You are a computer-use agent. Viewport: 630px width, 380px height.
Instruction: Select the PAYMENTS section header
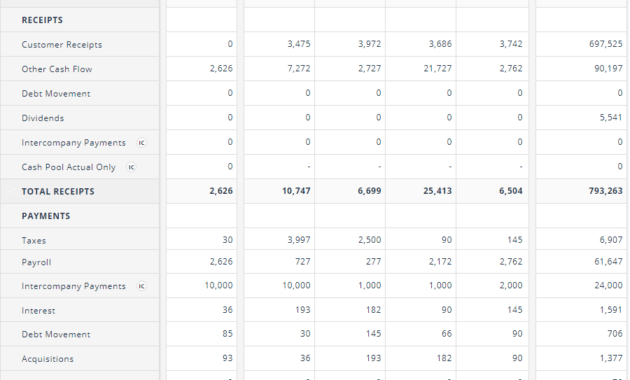(x=46, y=216)
